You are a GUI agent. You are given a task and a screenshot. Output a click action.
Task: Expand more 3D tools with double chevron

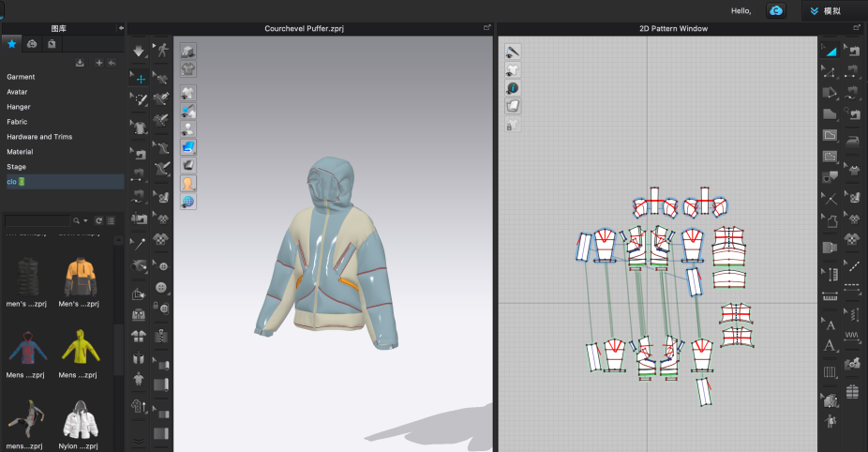pyautogui.click(x=139, y=442)
